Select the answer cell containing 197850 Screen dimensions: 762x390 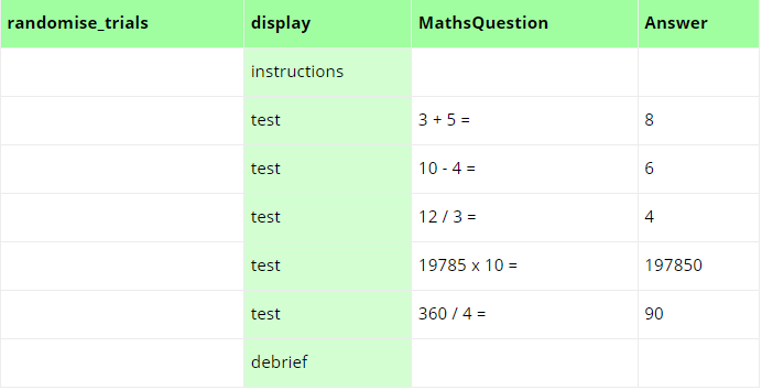pyautogui.click(x=699, y=266)
